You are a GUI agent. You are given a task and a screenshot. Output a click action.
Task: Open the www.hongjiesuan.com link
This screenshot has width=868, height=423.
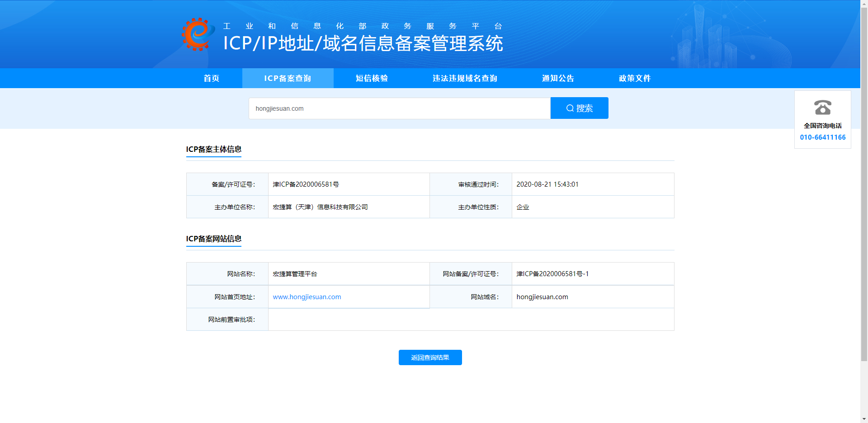[x=307, y=297]
